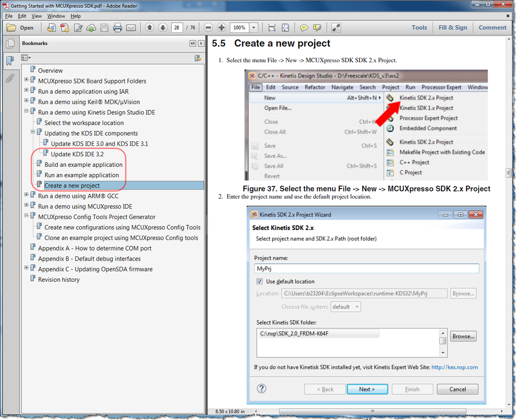Screen dimensions: 517x420
Task: Expand Appendix C Updating OpenSDA firmware bookmark
Action: [26, 268]
